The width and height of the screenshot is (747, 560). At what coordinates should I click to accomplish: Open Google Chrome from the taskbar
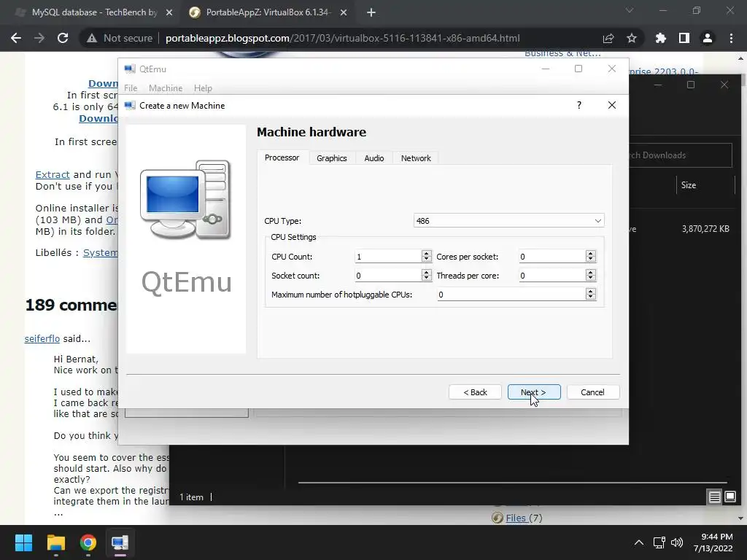(88, 542)
